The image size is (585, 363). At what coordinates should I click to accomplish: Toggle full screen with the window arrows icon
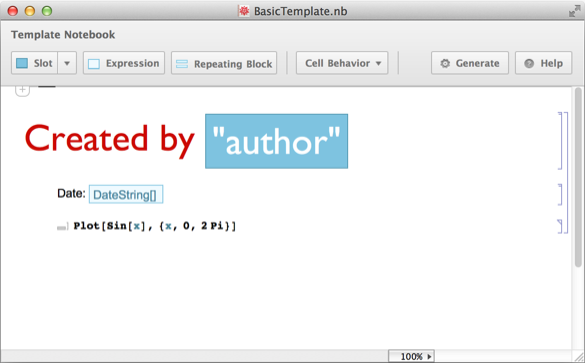pyautogui.click(x=575, y=11)
